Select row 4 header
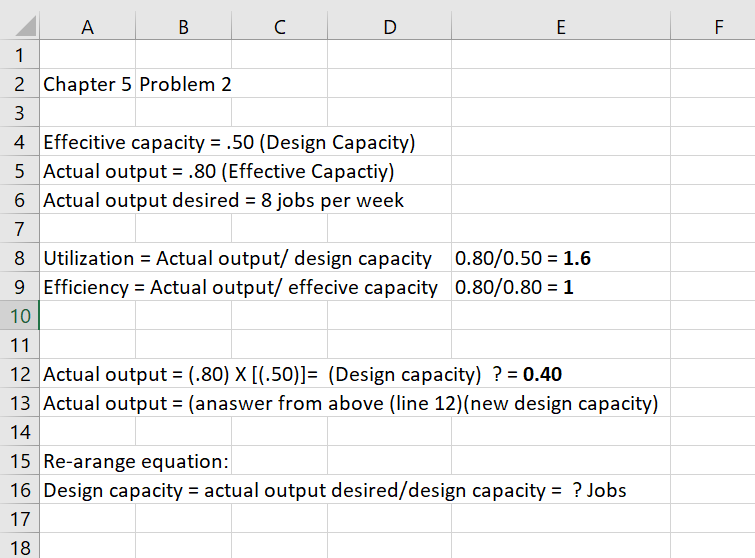755x558 pixels. pos(19,142)
